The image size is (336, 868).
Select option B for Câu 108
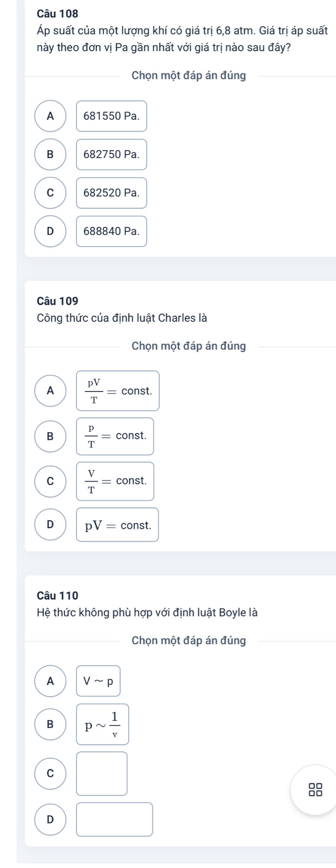[x=50, y=154]
